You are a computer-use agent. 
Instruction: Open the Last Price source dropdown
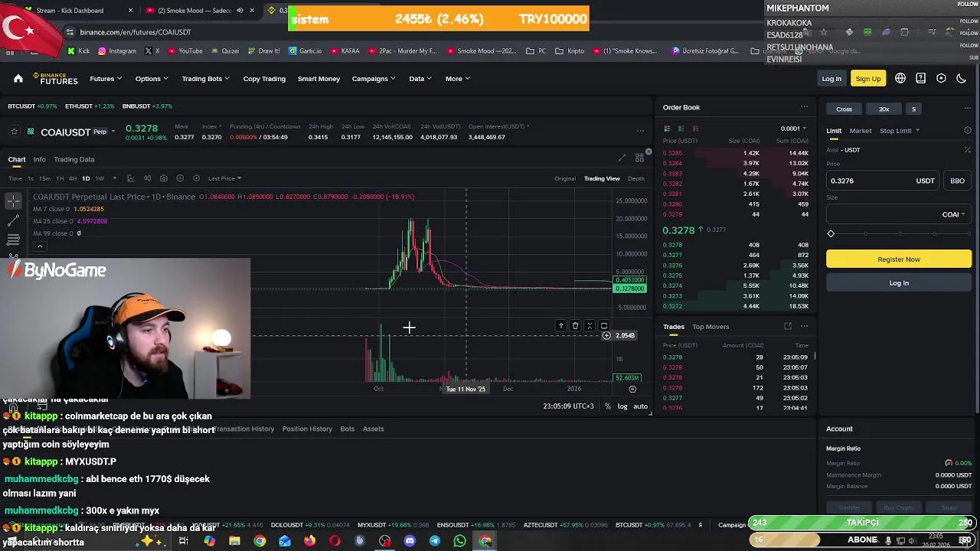225,178
